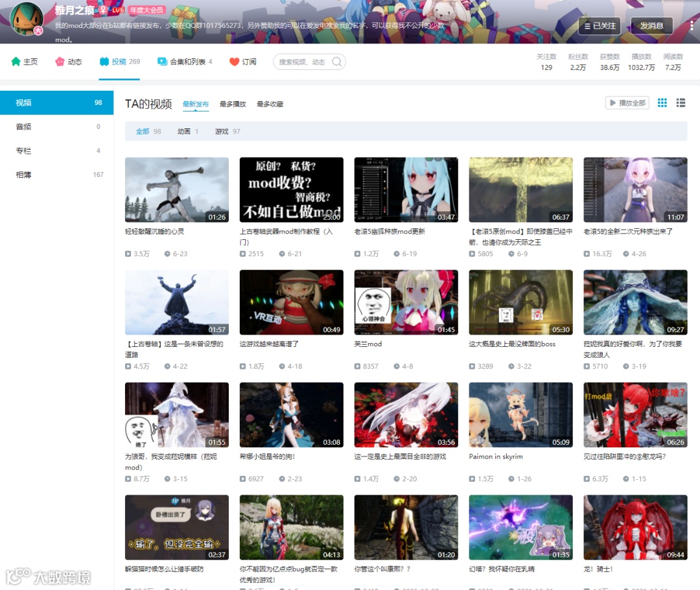Screen dimensions: 700x590
Task: Click title 这大概是史上最没牌面的boss
Action: pos(512,344)
